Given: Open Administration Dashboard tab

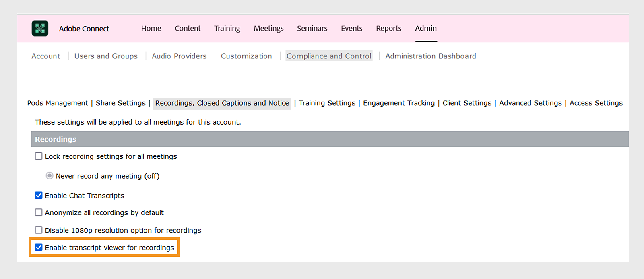Looking at the screenshot, I should tap(431, 56).
